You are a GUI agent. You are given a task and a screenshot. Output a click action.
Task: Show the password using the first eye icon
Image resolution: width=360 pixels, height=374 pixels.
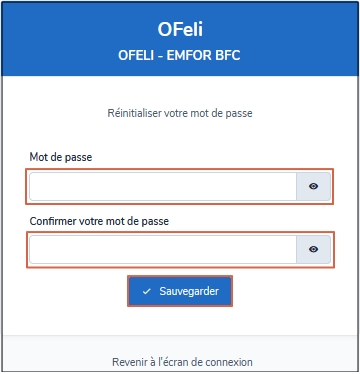coord(313,186)
